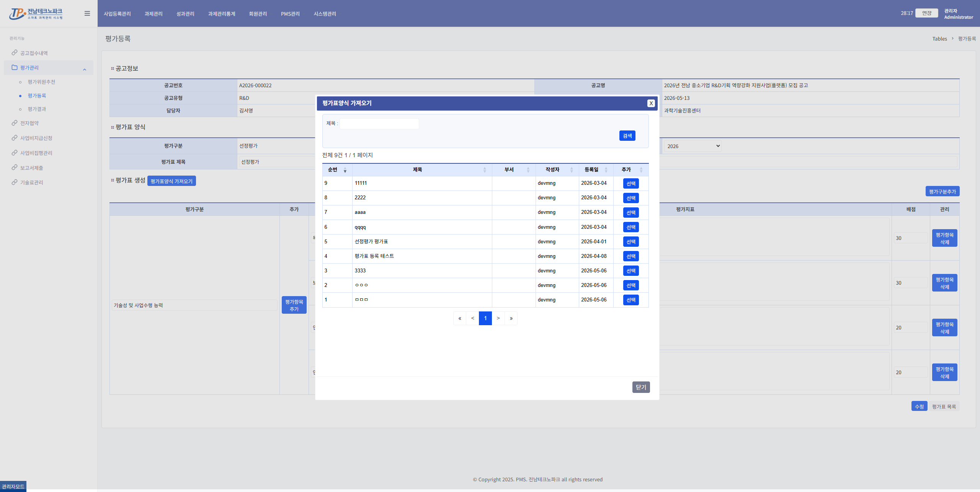
Task: Open the 시스템관리 top menu
Action: point(325,14)
